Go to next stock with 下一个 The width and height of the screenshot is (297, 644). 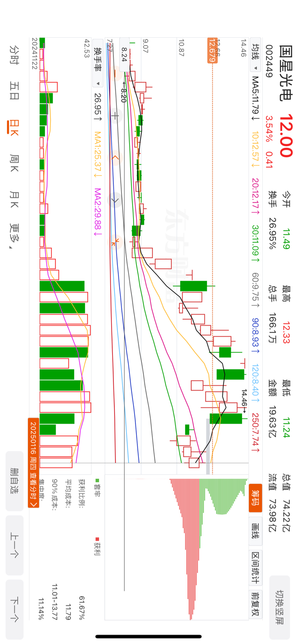[15, 609]
